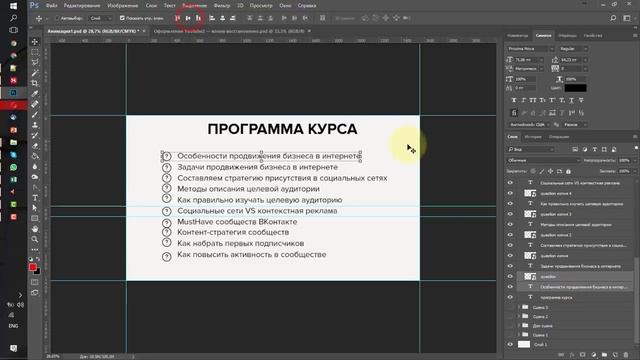Screen dimensions: 640x360
Task: Select the Path Selection arrow tool
Action: pos(35,208)
